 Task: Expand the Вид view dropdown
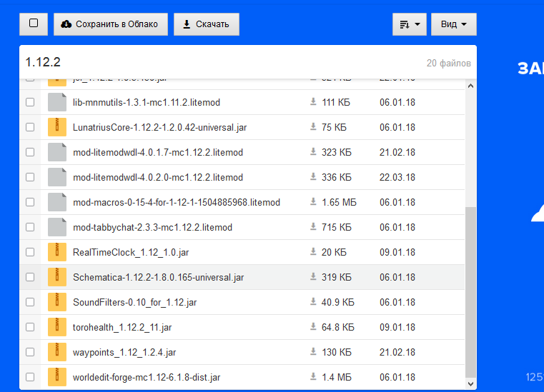453,24
